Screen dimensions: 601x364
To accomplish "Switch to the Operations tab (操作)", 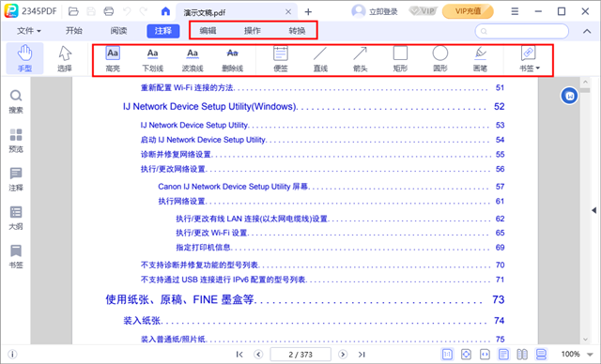I will click(253, 31).
